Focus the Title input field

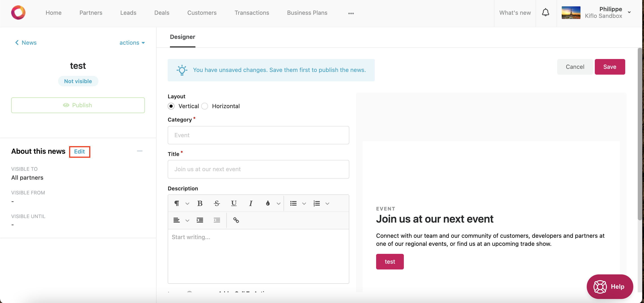coord(258,169)
